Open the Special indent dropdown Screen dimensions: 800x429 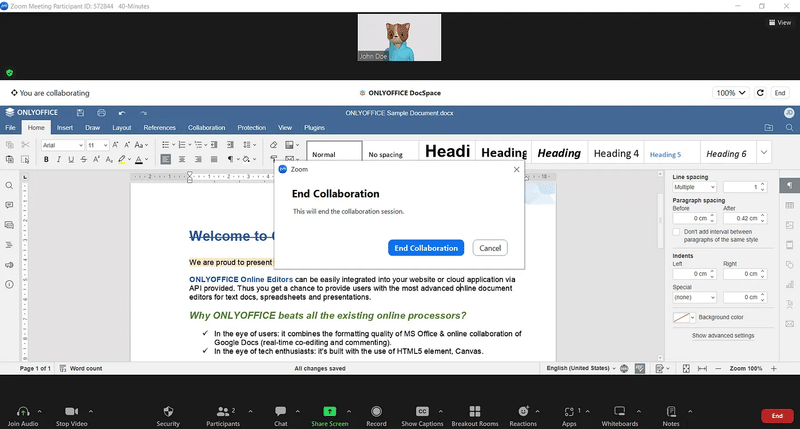694,297
